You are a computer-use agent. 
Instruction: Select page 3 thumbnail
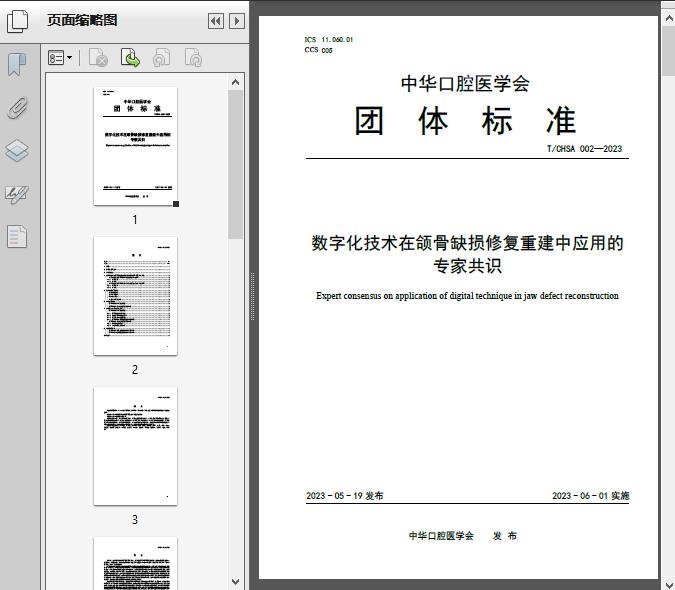point(135,446)
